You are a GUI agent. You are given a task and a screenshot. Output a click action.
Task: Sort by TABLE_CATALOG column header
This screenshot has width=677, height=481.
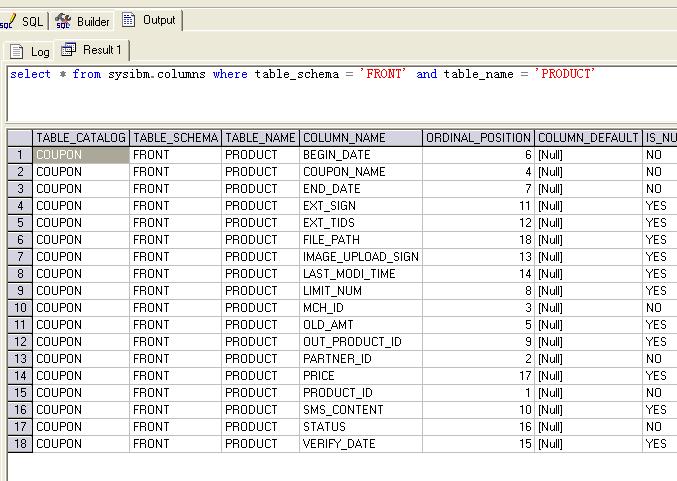click(x=80, y=138)
